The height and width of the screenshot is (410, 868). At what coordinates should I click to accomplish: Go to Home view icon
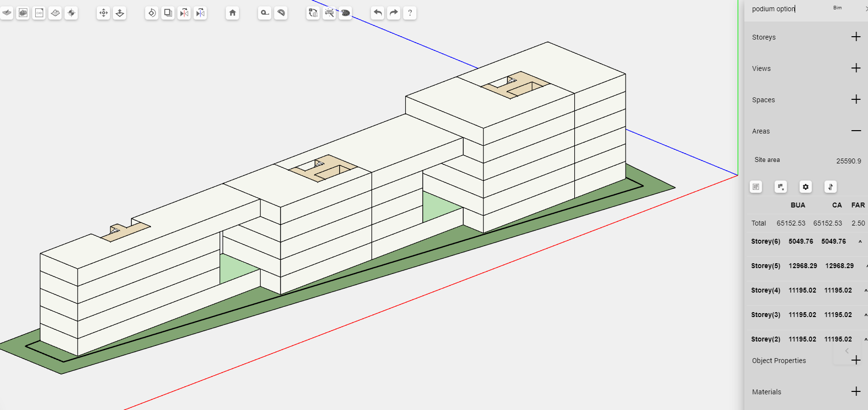(233, 13)
